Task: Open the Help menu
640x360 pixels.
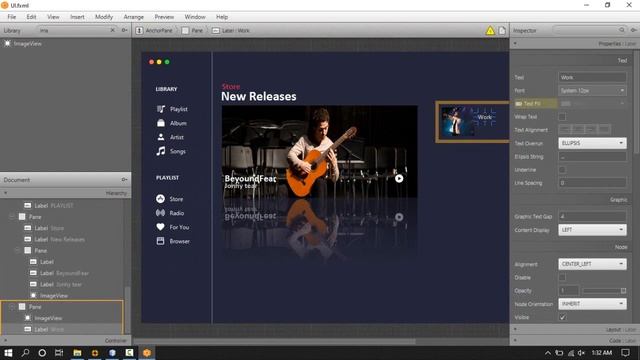Action: tap(222, 17)
